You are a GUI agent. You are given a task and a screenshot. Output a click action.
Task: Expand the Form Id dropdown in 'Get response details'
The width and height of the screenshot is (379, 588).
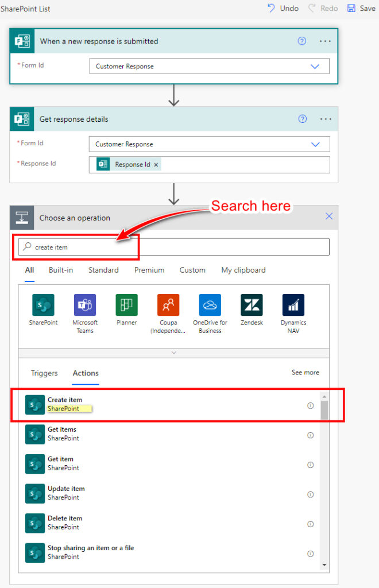[316, 144]
